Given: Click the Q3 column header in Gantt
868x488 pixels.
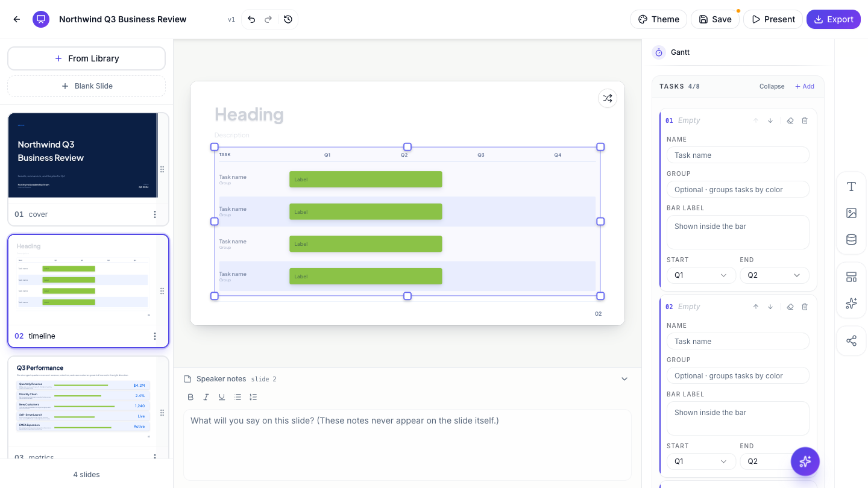Looking at the screenshot, I should pyautogui.click(x=481, y=155).
